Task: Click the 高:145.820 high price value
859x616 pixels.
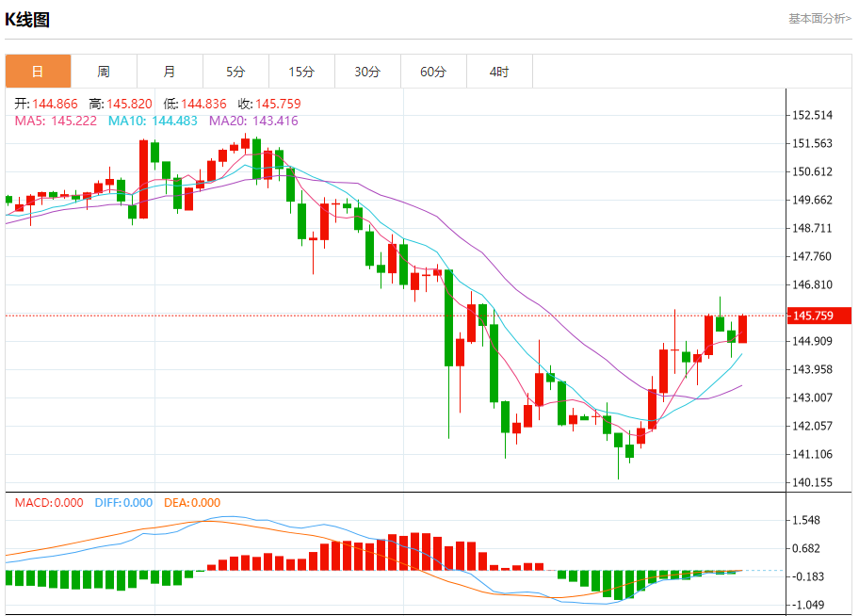Action: (x=121, y=104)
